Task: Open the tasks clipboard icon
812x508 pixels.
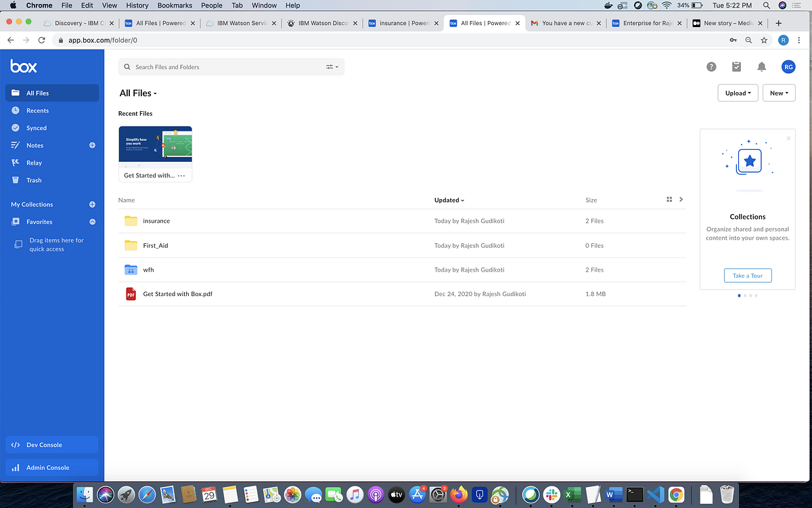Action: (x=736, y=66)
